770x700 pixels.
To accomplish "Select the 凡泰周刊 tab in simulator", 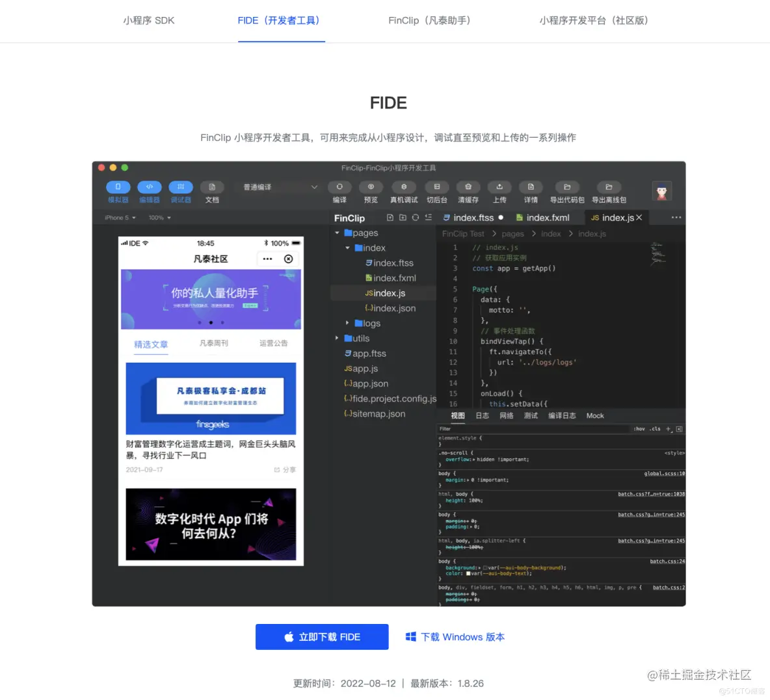I will (x=213, y=343).
